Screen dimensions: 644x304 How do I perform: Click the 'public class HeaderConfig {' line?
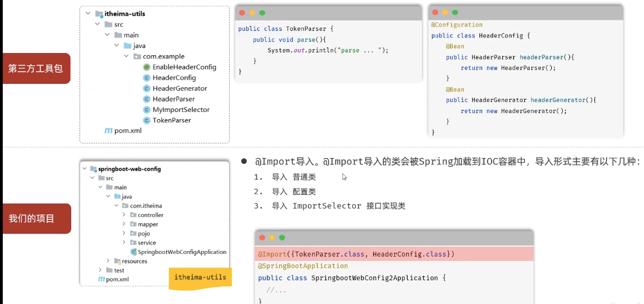pyautogui.click(x=481, y=36)
